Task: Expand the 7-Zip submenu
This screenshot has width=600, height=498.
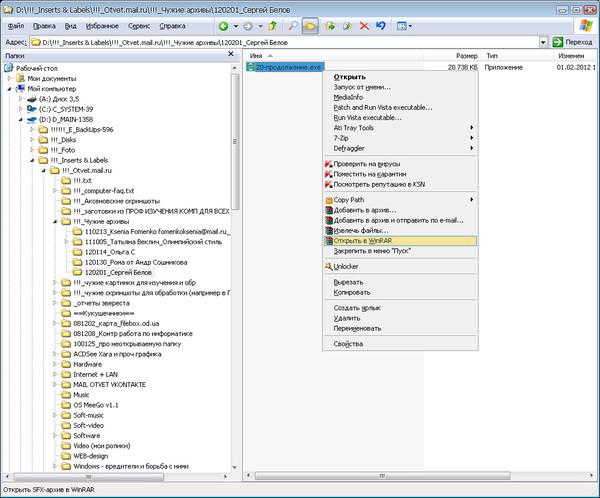Action: [x=400, y=138]
